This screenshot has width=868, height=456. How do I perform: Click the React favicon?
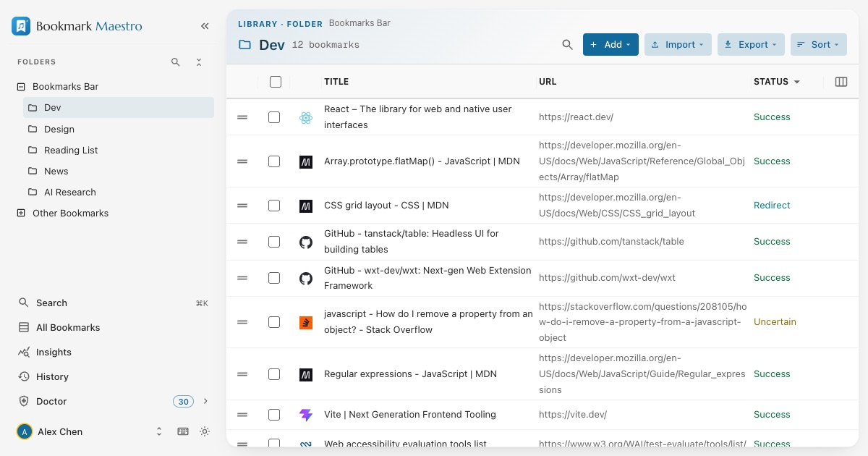pyautogui.click(x=306, y=117)
